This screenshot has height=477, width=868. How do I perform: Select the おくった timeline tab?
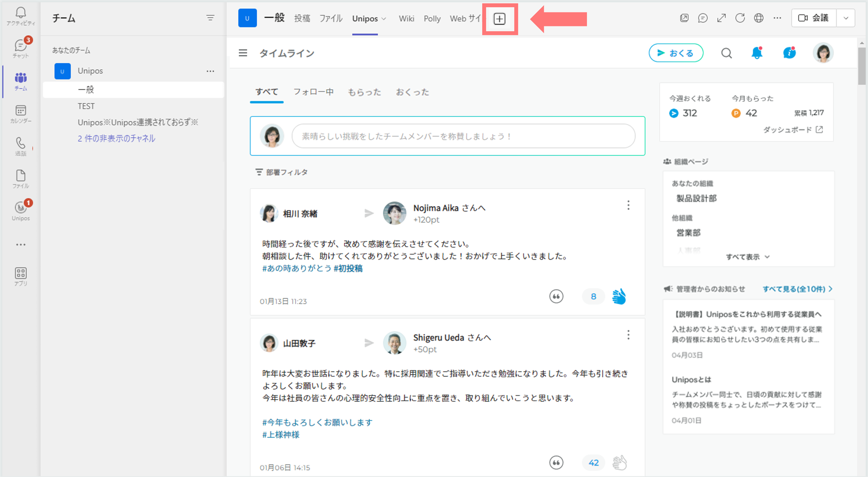412,92
